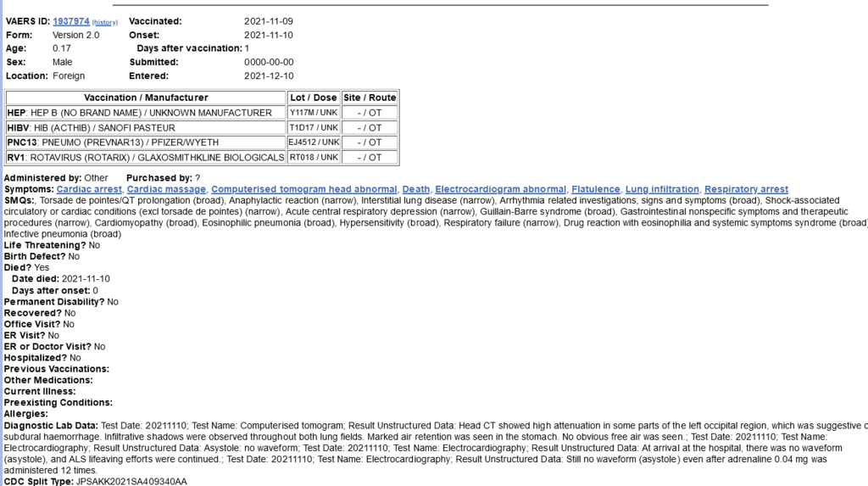Image resolution: width=868 pixels, height=486 pixels.
Task: Follow the Cardiac arrest symptom link
Action: [88, 189]
